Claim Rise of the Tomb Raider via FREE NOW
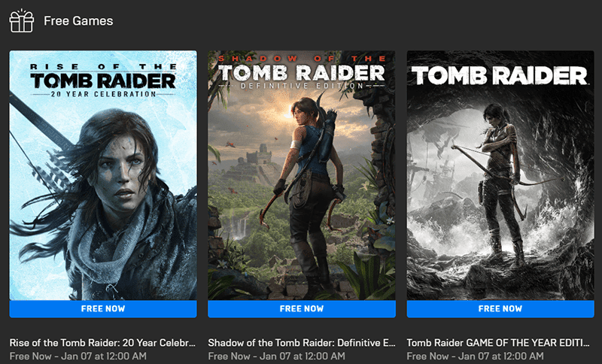Viewport: 602px width, 364px height. 103,309
